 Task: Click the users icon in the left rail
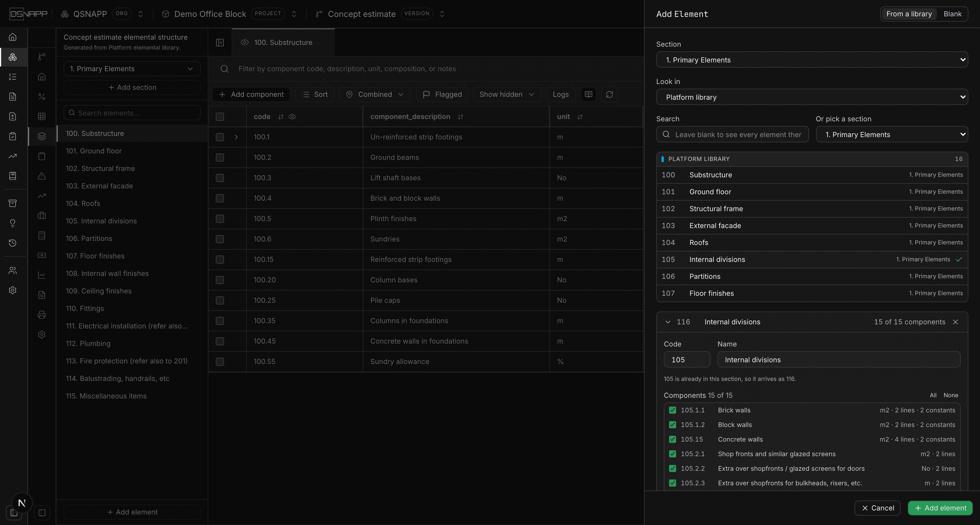13,270
